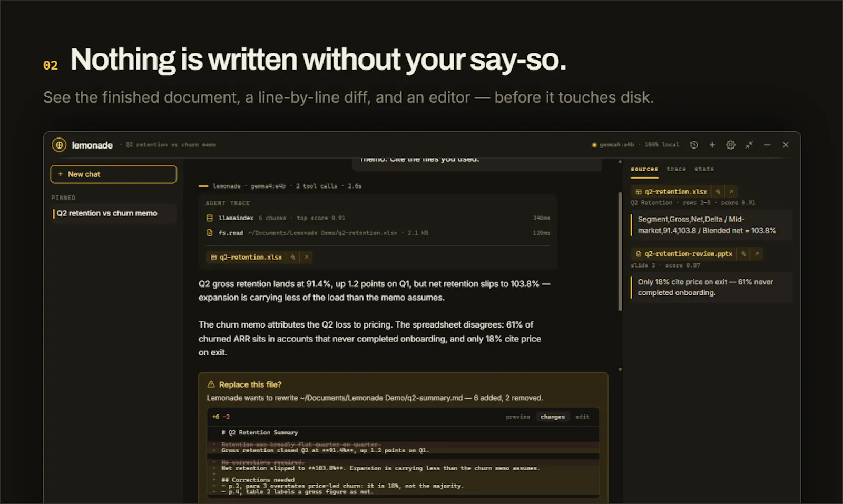Minimize the lemonade window

pos(767,145)
